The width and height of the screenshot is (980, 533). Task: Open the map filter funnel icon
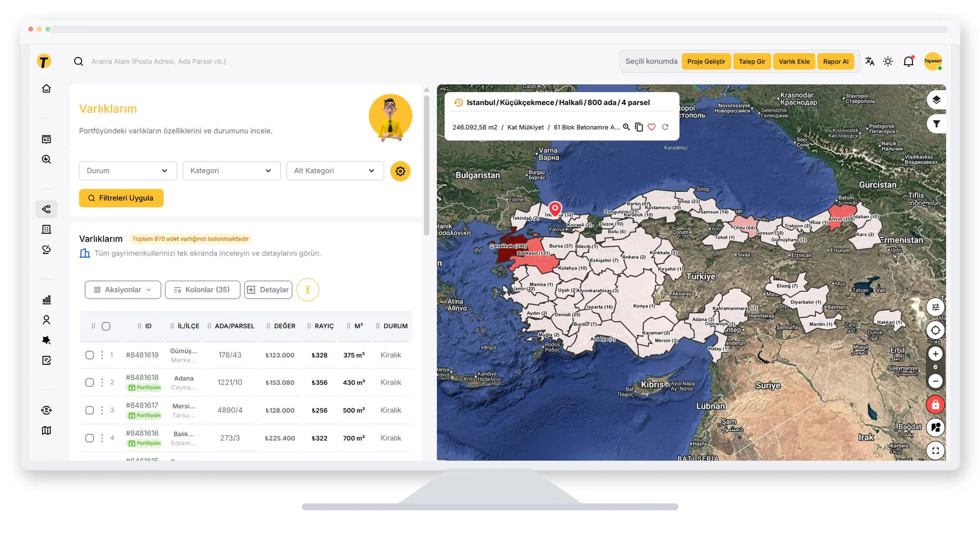click(936, 124)
